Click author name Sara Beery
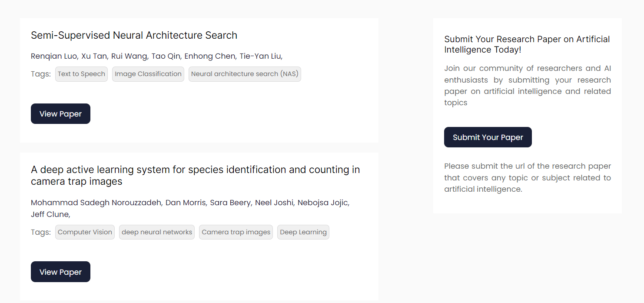The image size is (644, 303). 230,203
